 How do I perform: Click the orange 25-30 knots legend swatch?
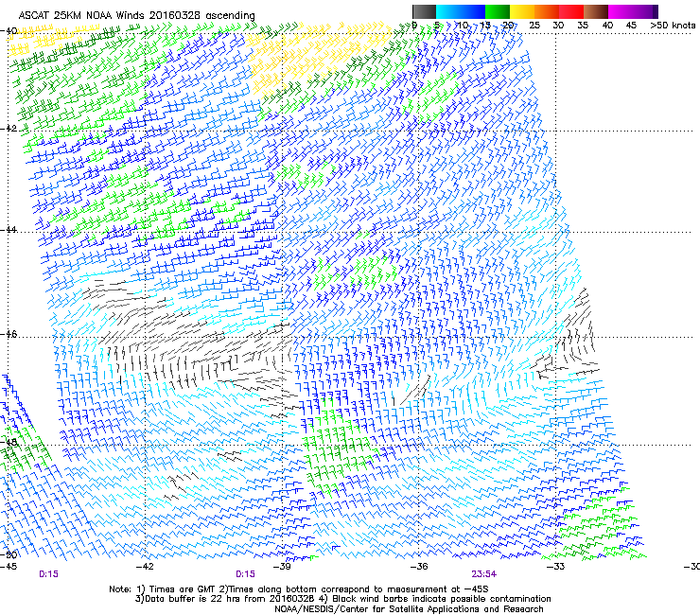(x=547, y=11)
